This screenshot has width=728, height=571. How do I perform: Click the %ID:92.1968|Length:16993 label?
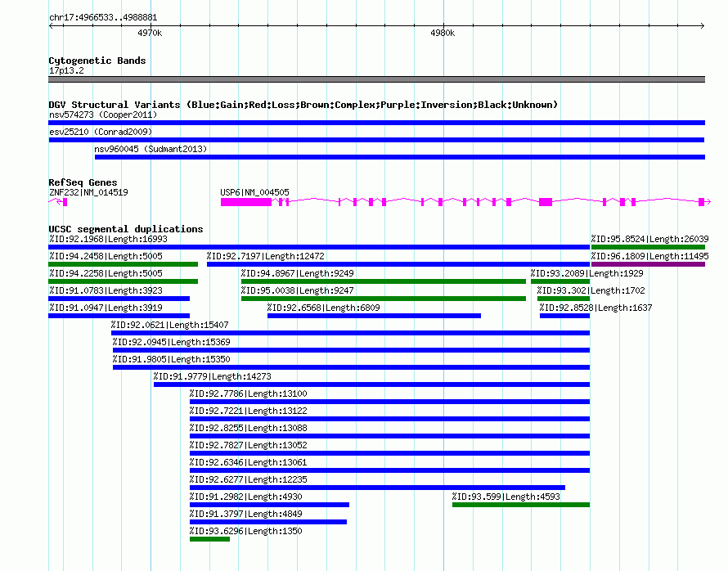(108, 239)
